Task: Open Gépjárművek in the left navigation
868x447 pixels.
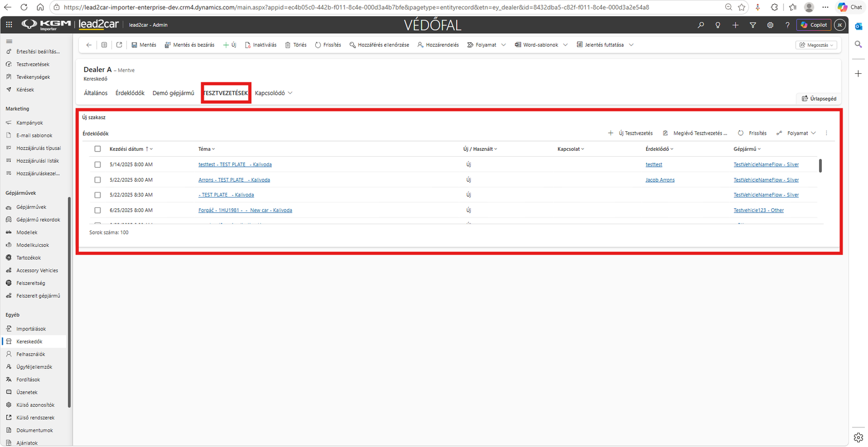Action: coord(31,207)
